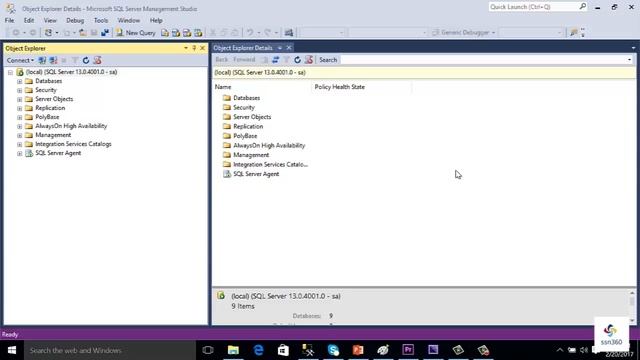
Task: Open the Debug menu
Action: (x=75, y=20)
